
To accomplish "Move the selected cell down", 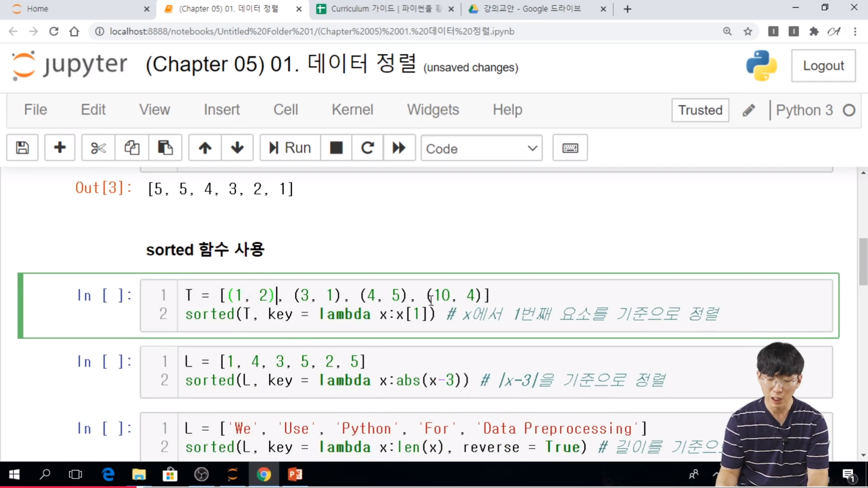I will click(237, 148).
